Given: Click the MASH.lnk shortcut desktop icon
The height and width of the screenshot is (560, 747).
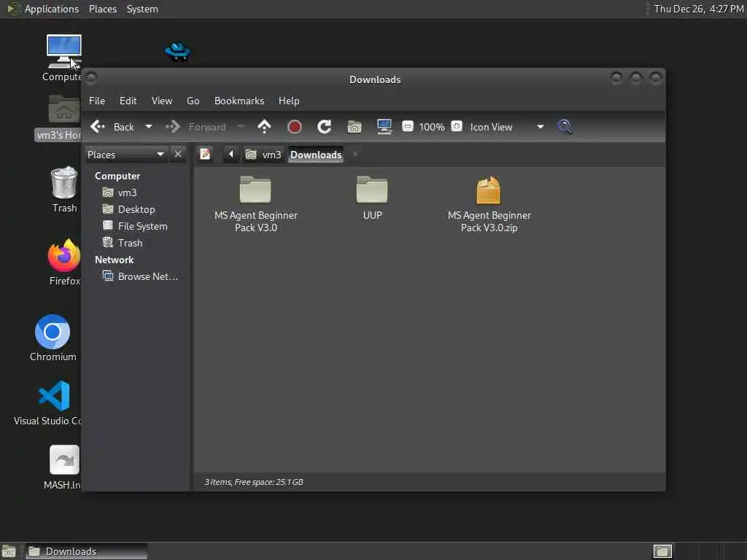Looking at the screenshot, I should 64,467.
